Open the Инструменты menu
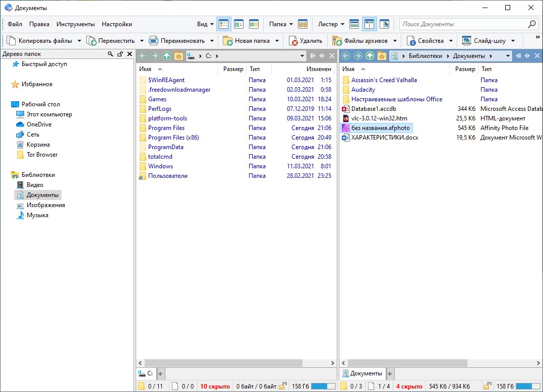 [x=76, y=24]
